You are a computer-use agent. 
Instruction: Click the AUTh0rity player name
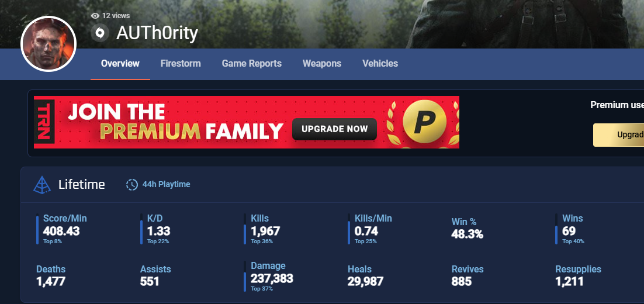[x=157, y=33]
